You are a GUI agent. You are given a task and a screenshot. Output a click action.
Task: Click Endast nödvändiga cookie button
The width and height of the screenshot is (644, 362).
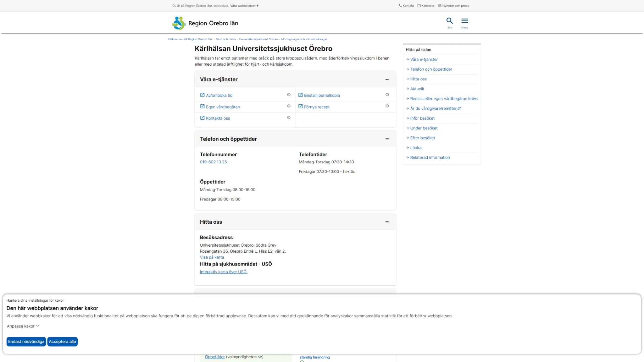(x=26, y=342)
